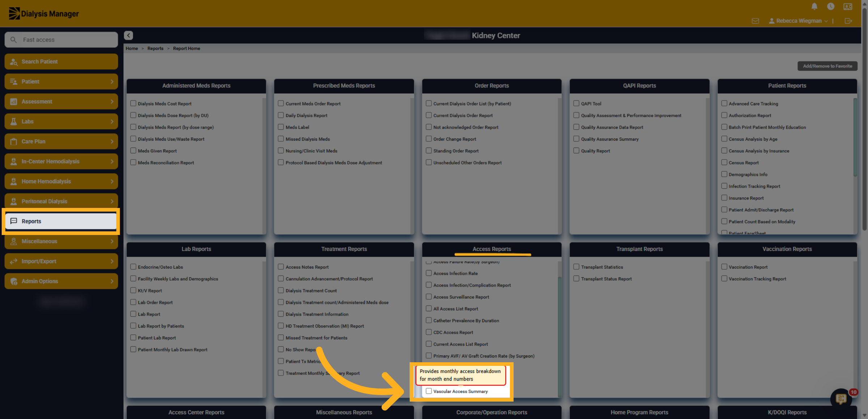Click the Search Patient icon

point(14,62)
